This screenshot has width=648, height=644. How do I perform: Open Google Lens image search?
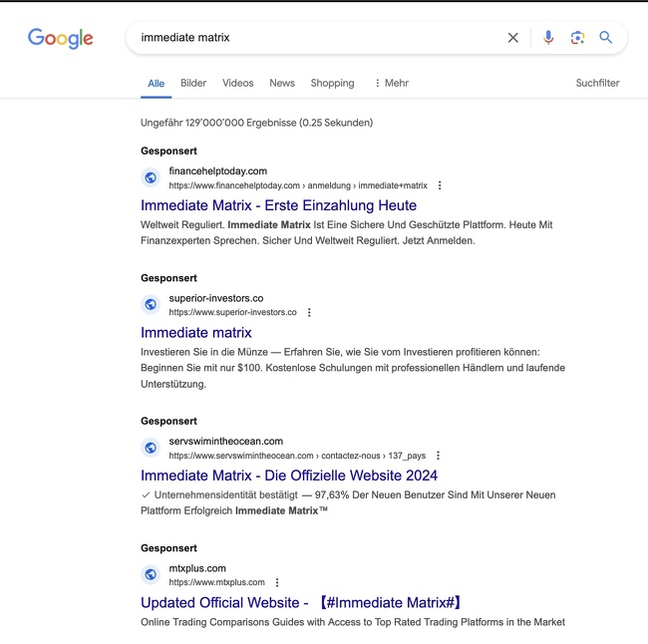[x=577, y=38]
